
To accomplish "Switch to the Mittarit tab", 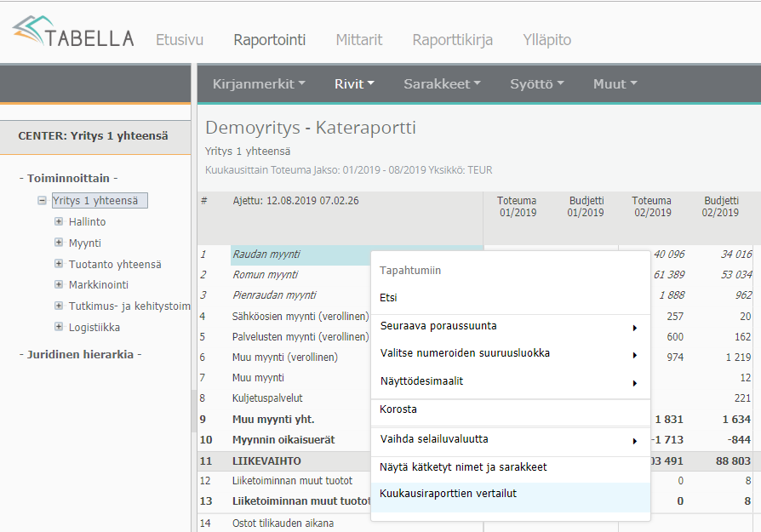I will click(358, 40).
